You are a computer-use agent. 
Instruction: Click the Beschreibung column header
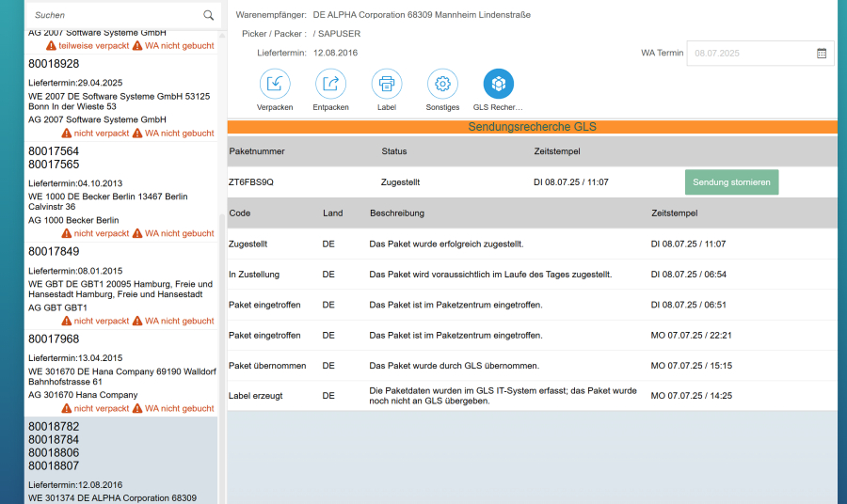[x=397, y=213]
